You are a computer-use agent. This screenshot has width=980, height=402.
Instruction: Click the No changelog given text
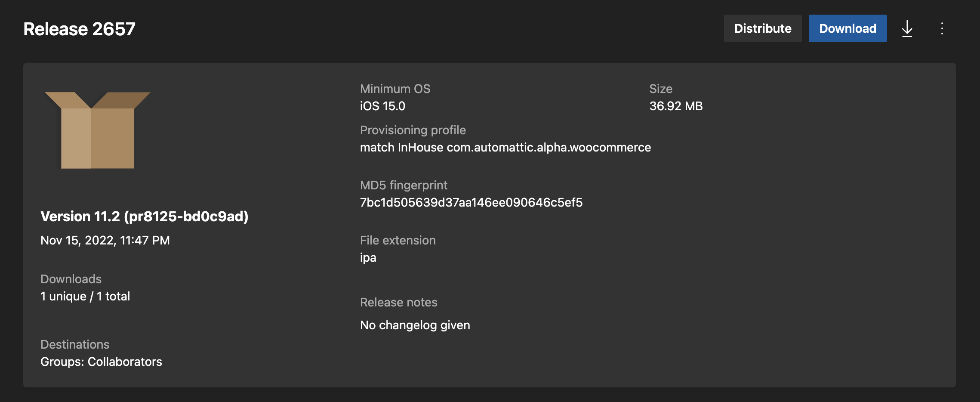(415, 325)
